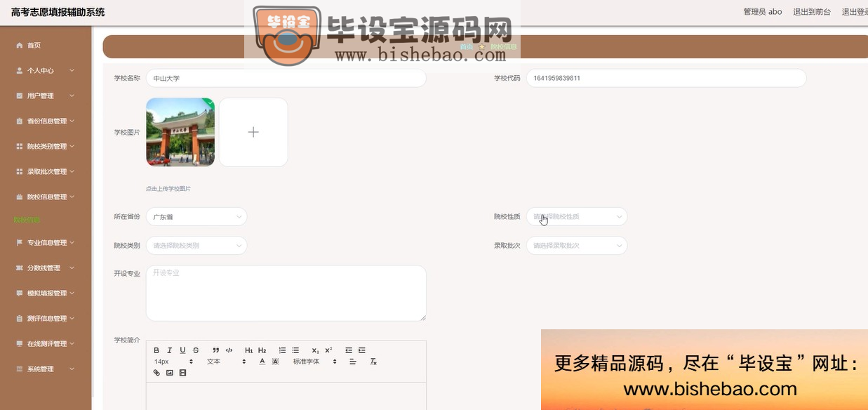
Task: Click 退出到前台 link
Action: (x=812, y=12)
